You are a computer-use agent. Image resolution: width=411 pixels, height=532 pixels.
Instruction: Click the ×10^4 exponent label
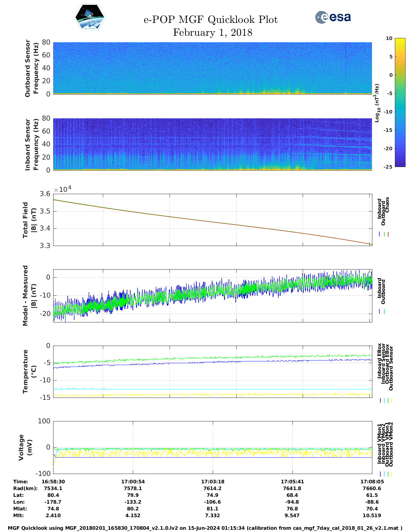click(x=63, y=189)
